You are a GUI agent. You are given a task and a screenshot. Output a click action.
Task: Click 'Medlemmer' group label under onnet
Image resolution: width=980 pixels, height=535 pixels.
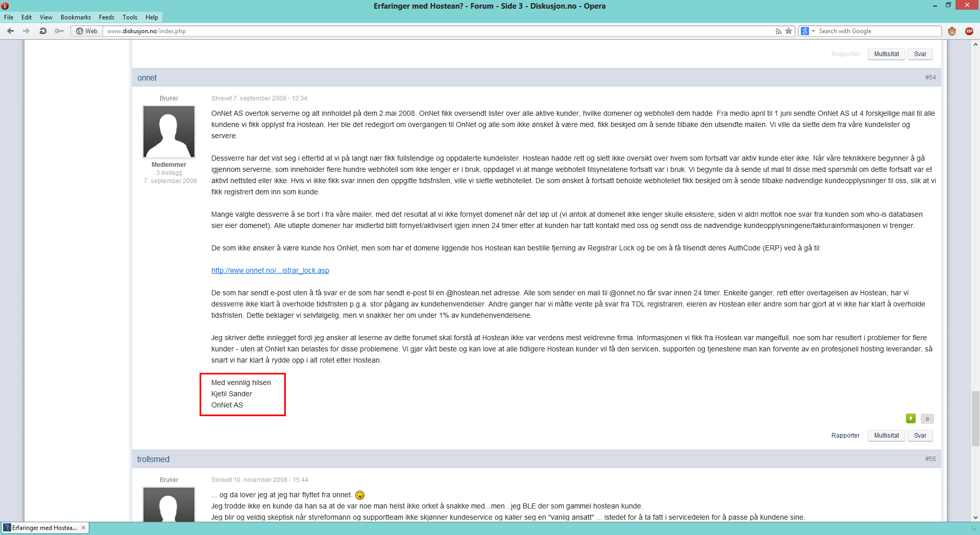click(169, 165)
